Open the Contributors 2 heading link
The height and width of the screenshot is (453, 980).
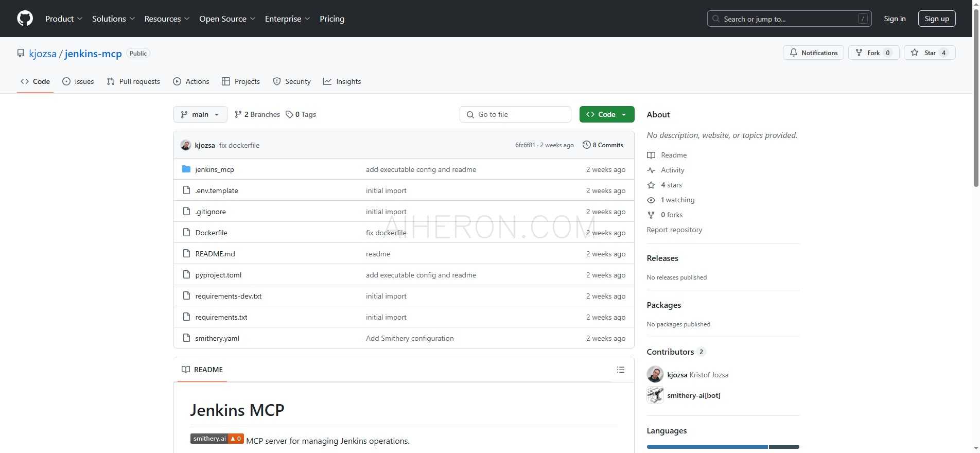(676, 352)
